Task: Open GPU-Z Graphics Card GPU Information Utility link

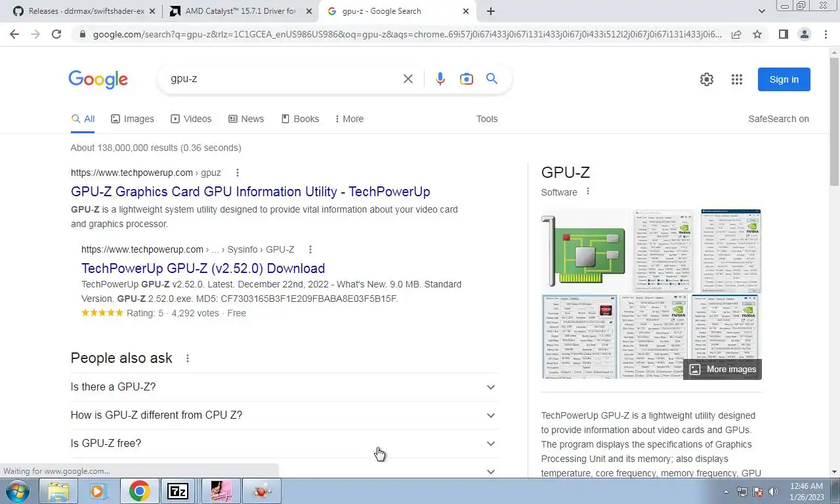Action: click(x=251, y=192)
